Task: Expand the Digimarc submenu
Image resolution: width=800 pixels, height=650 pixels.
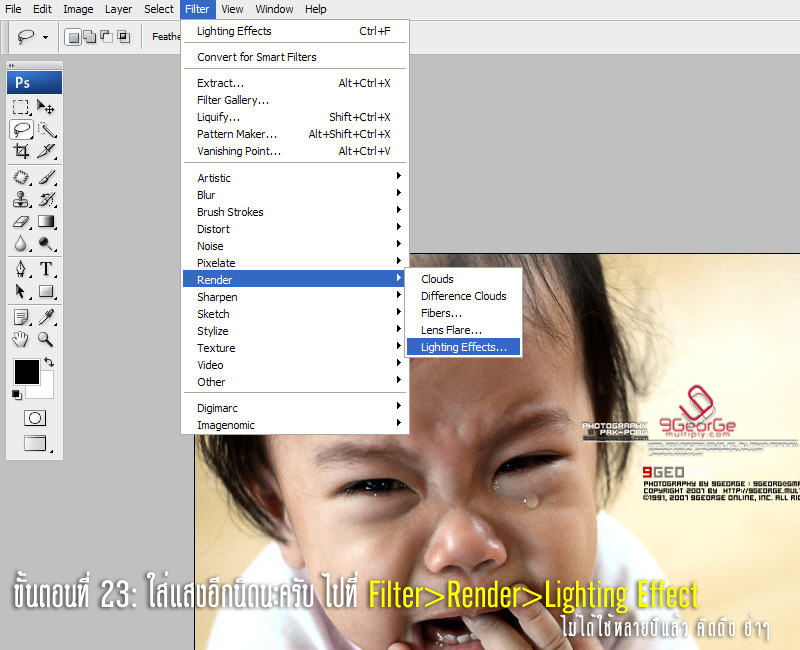Action: pyautogui.click(x=295, y=408)
